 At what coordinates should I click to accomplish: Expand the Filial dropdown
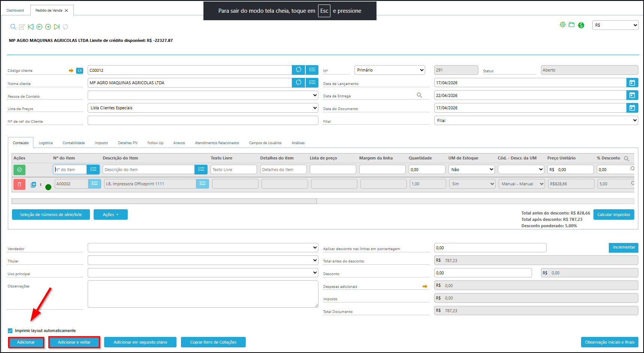[536, 121]
